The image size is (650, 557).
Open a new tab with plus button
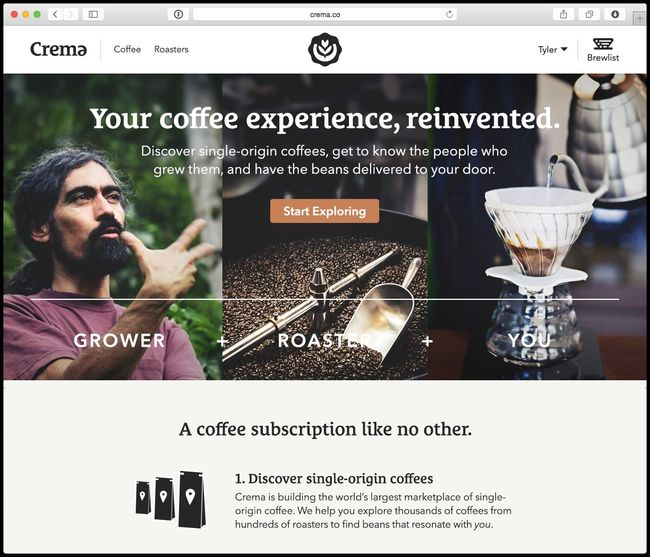(639, 19)
